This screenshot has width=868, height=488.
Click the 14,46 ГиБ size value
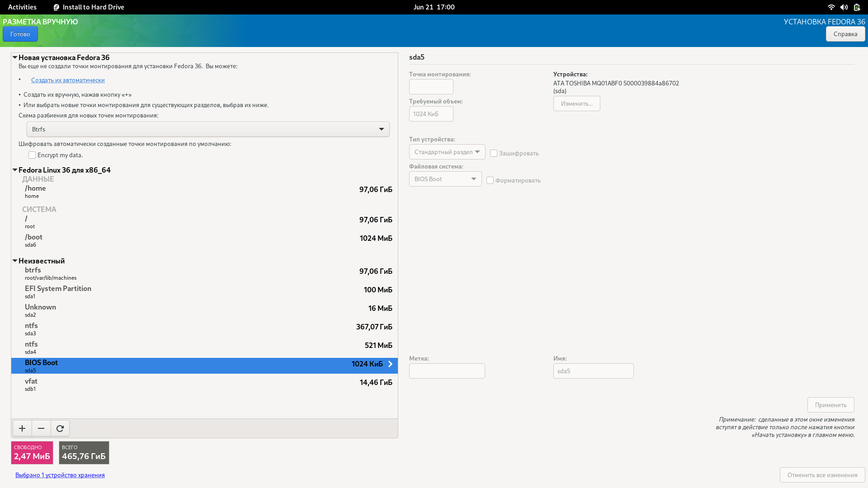coord(376,382)
